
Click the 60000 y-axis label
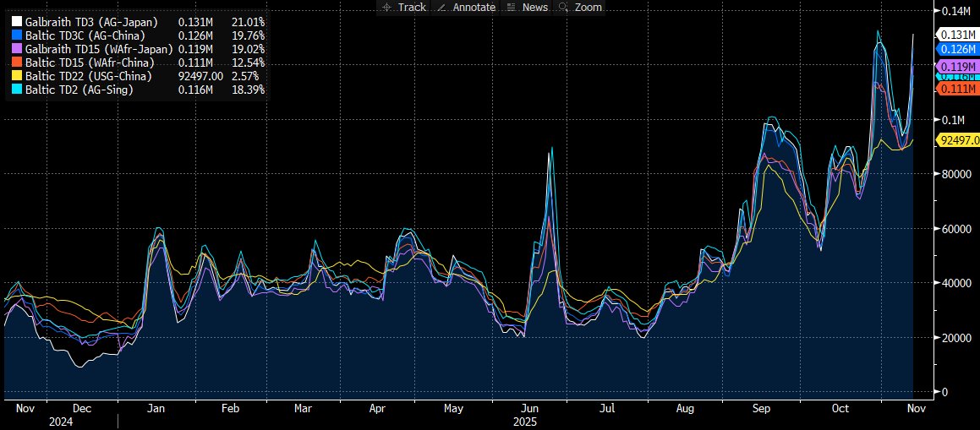point(957,228)
